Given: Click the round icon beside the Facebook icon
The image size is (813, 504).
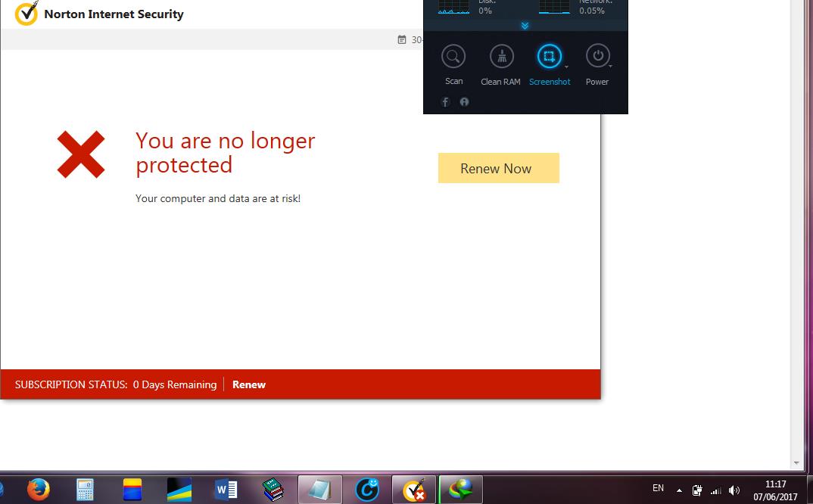Looking at the screenshot, I should point(464,102).
